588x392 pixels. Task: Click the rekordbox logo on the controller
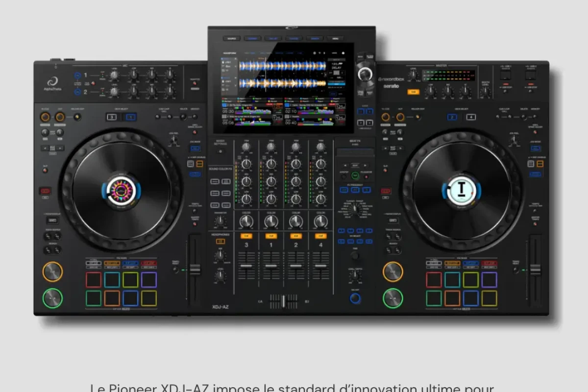pos(391,79)
